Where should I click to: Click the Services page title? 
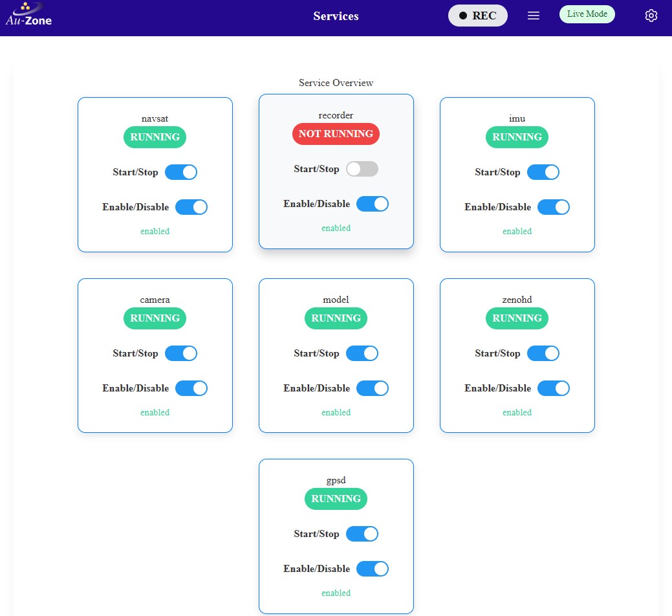(336, 16)
